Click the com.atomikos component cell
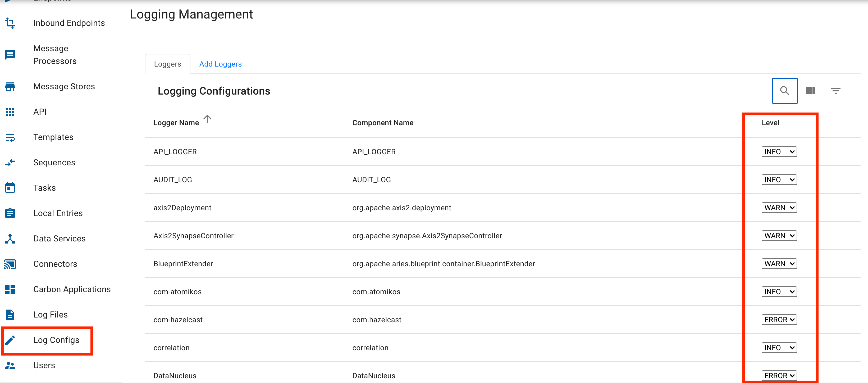The height and width of the screenshot is (383, 868). [x=376, y=292]
